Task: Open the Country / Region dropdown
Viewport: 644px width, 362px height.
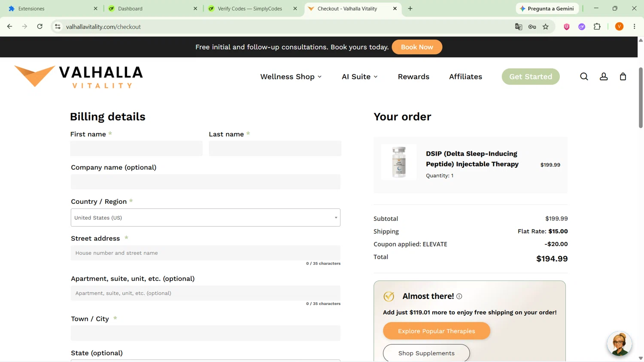Action: [x=206, y=217]
